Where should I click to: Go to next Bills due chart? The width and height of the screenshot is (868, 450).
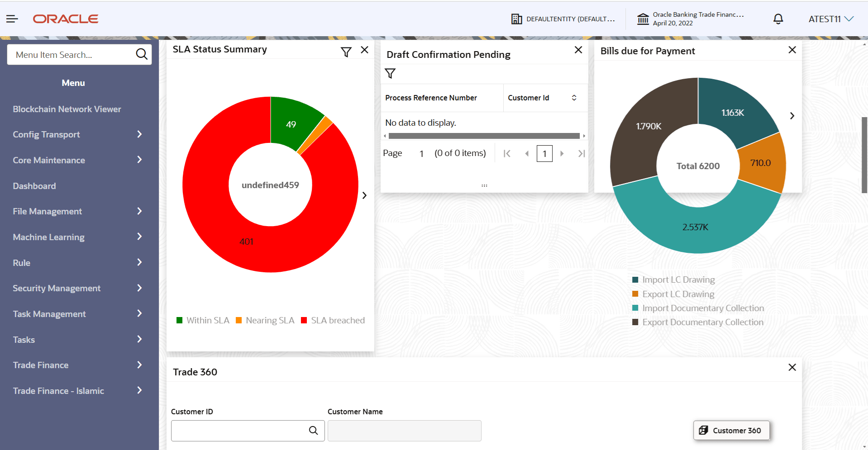tap(792, 116)
